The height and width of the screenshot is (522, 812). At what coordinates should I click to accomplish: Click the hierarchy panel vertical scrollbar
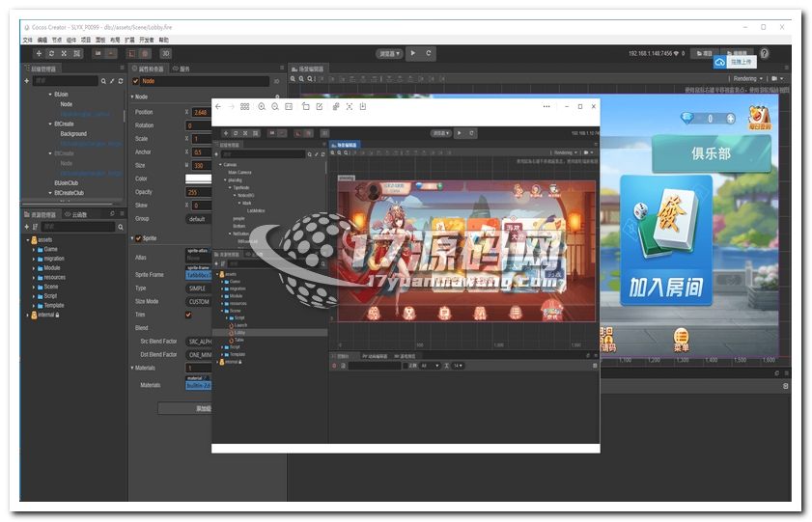[125, 115]
